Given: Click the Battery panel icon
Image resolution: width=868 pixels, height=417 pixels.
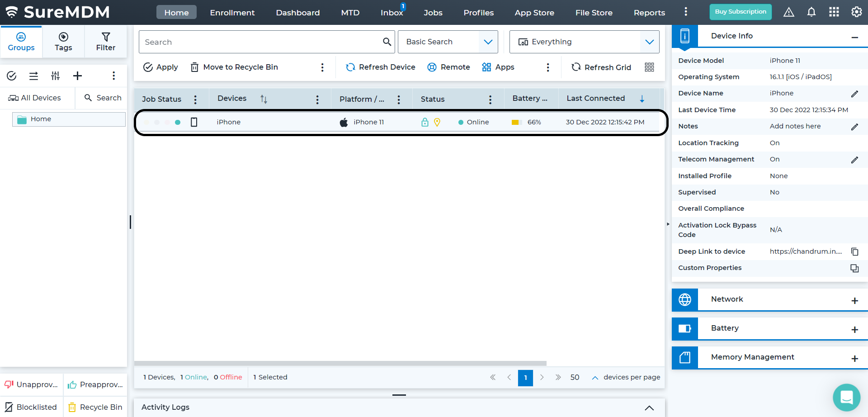Looking at the screenshot, I should 685,328.
